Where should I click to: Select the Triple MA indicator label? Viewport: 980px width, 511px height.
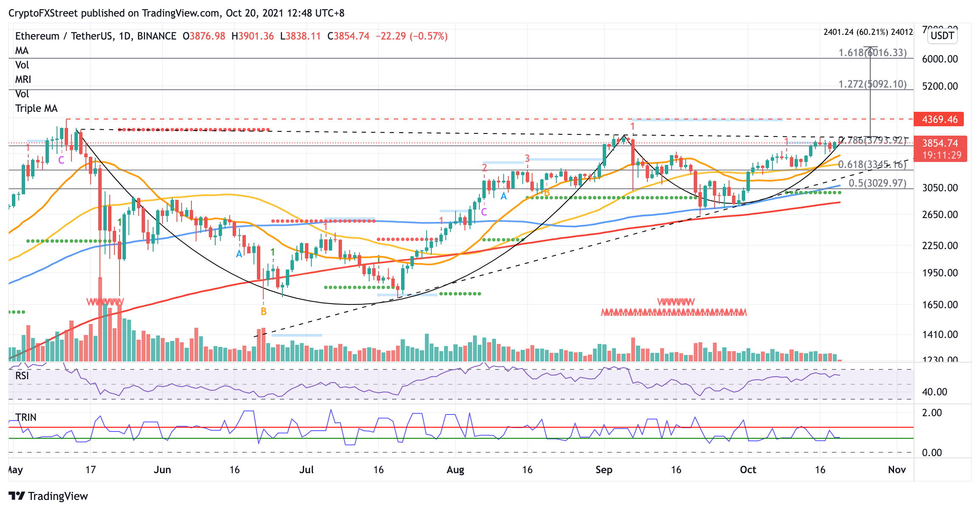point(36,108)
